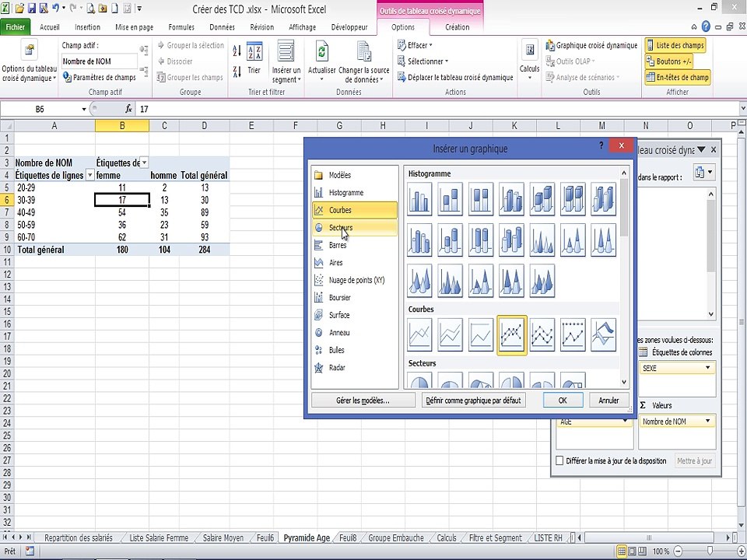Screen dimensions: 747x560
Task: Click the zoom slider handle
Action: [x=710, y=551]
